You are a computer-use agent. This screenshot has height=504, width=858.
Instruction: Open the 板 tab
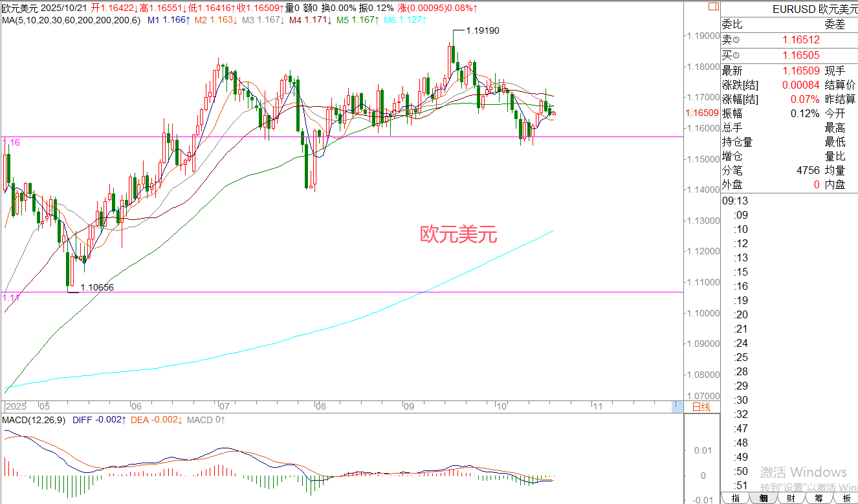tap(846, 498)
